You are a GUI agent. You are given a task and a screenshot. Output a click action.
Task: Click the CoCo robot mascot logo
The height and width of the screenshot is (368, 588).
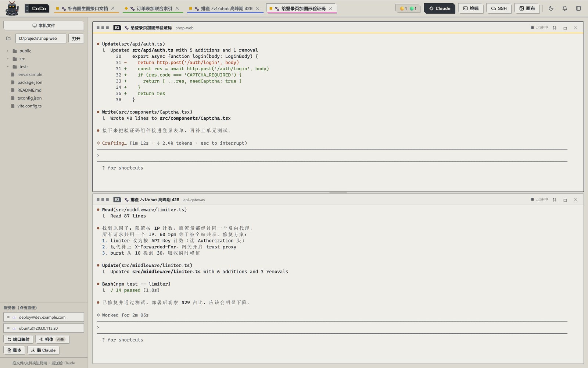click(12, 8)
